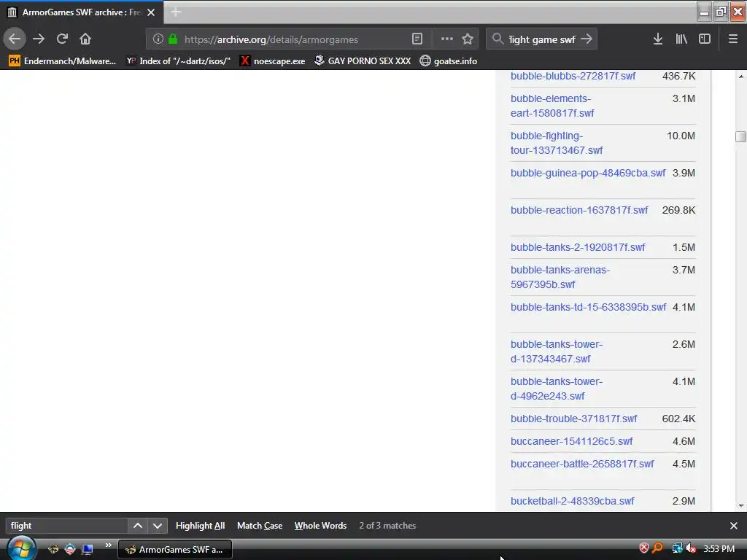Open the noescape.exe bookmark
747x560 pixels.
coord(273,61)
